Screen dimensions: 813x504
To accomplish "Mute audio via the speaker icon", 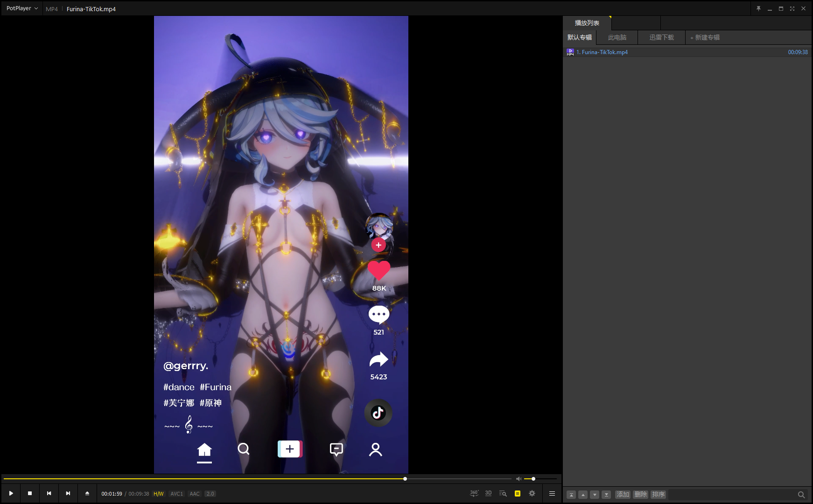I will click(519, 479).
